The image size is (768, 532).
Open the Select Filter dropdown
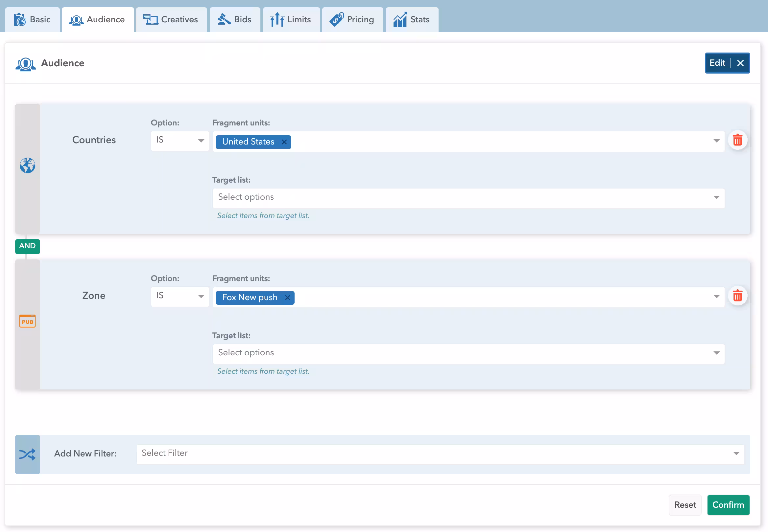440,454
